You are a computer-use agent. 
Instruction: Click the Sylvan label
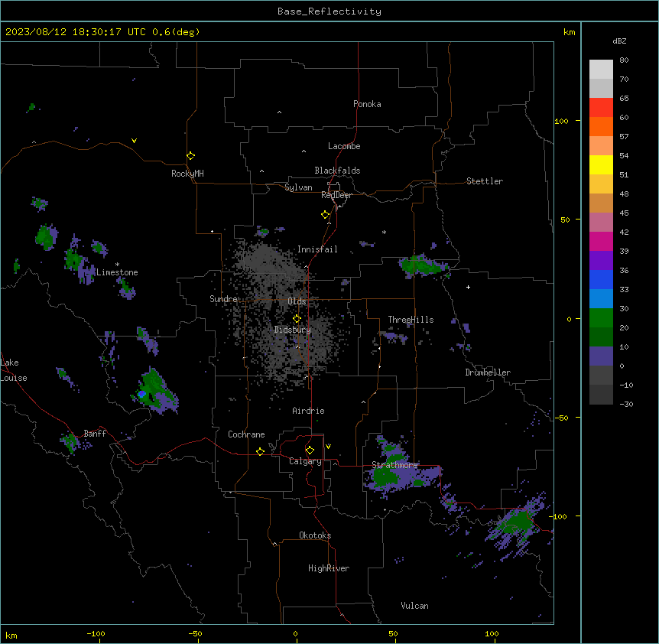298,187
